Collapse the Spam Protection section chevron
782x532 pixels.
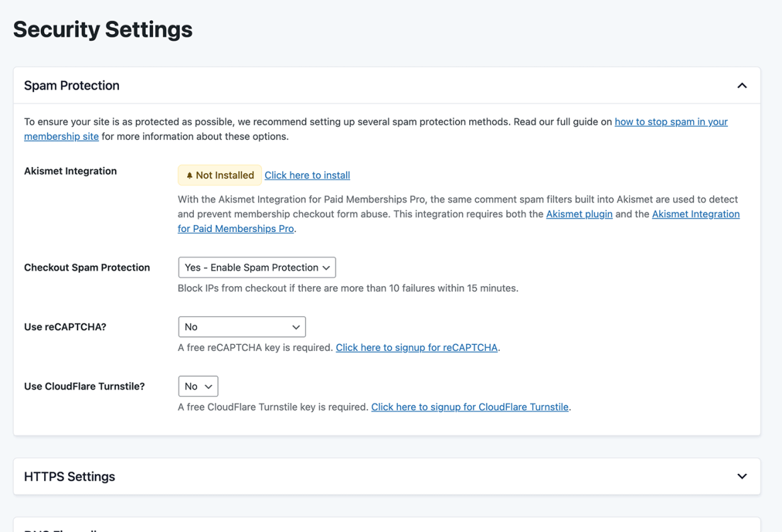(742, 86)
